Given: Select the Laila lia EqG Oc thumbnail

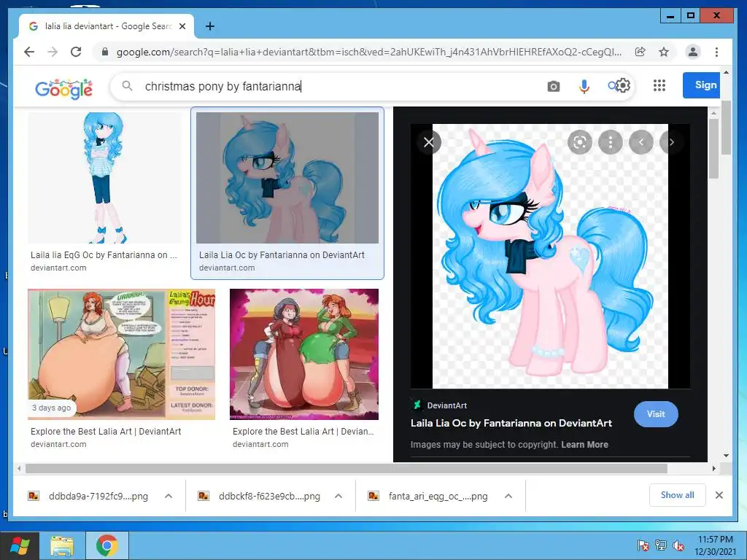Looking at the screenshot, I should 104,178.
